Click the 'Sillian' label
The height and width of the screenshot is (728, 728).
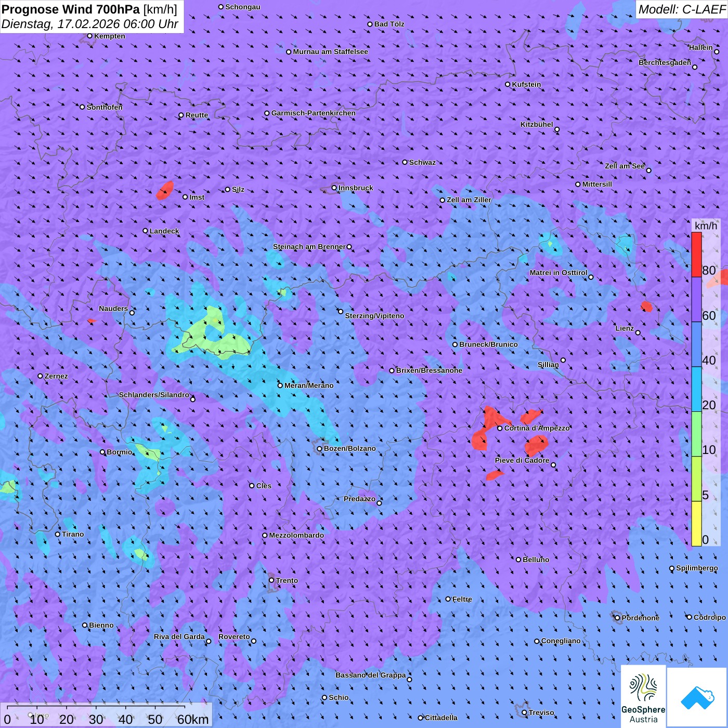[x=548, y=365]
